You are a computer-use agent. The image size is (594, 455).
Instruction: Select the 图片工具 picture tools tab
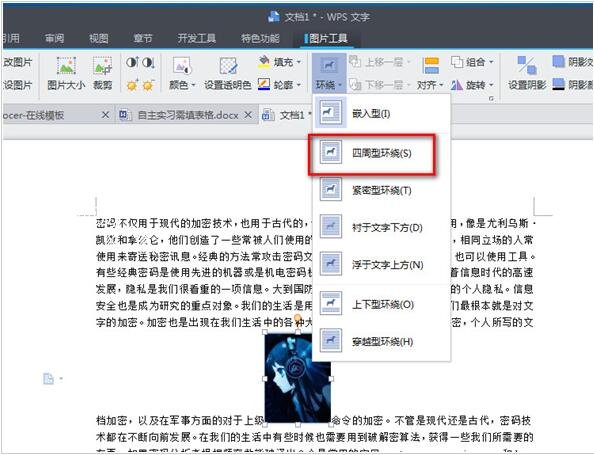click(326, 38)
